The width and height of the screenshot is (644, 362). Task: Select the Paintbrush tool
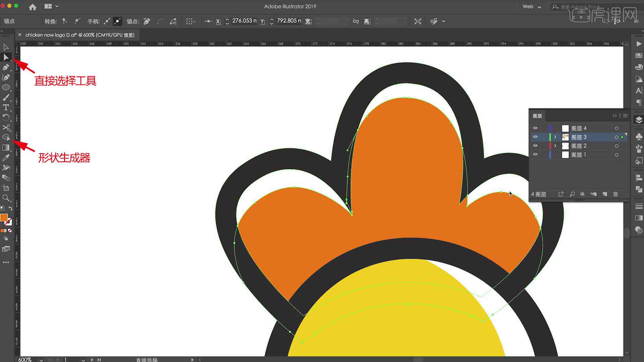pos(6,98)
